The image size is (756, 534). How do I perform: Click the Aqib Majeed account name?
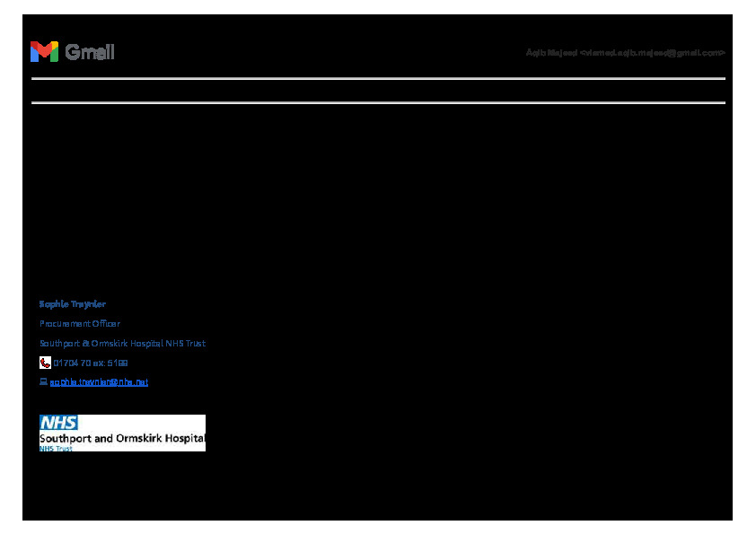tap(551, 53)
